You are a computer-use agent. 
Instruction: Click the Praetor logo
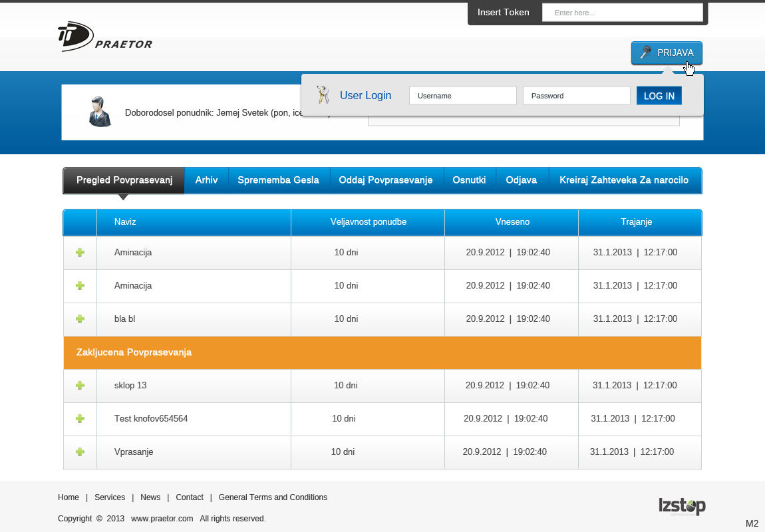(104, 37)
